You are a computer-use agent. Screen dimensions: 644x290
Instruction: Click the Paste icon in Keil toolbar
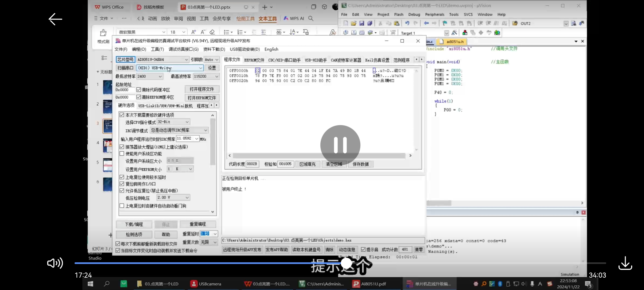pyautogui.click(x=396, y=23)
